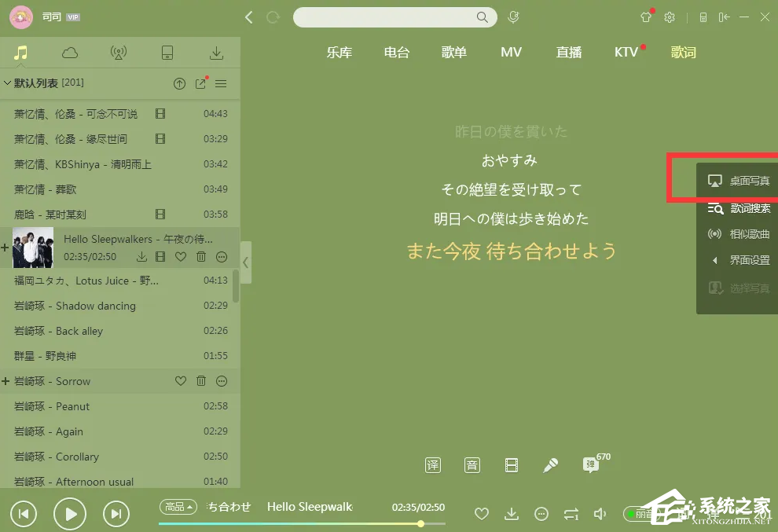Play MV for 可念不可说
778x532 pixels.
pyautogui.click(x=160, y=114)
